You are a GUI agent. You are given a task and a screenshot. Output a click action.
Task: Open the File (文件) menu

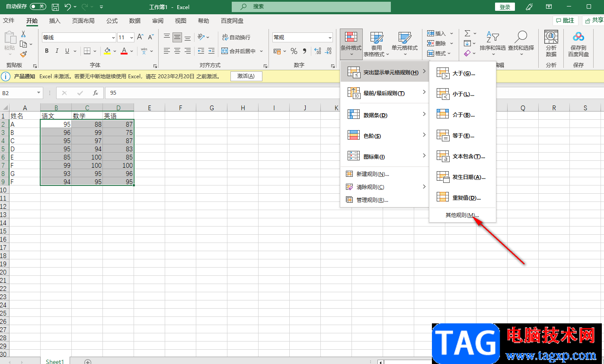[x=9, y=21]
